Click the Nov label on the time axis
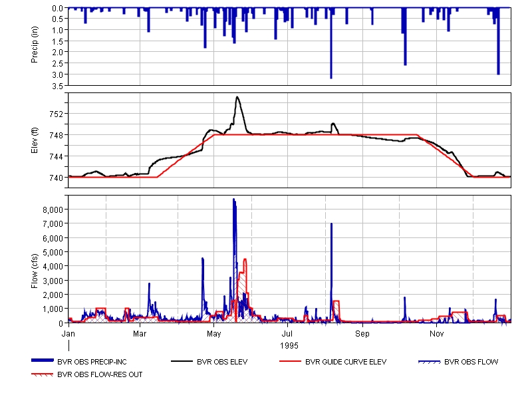 click(x=436, y=333)
